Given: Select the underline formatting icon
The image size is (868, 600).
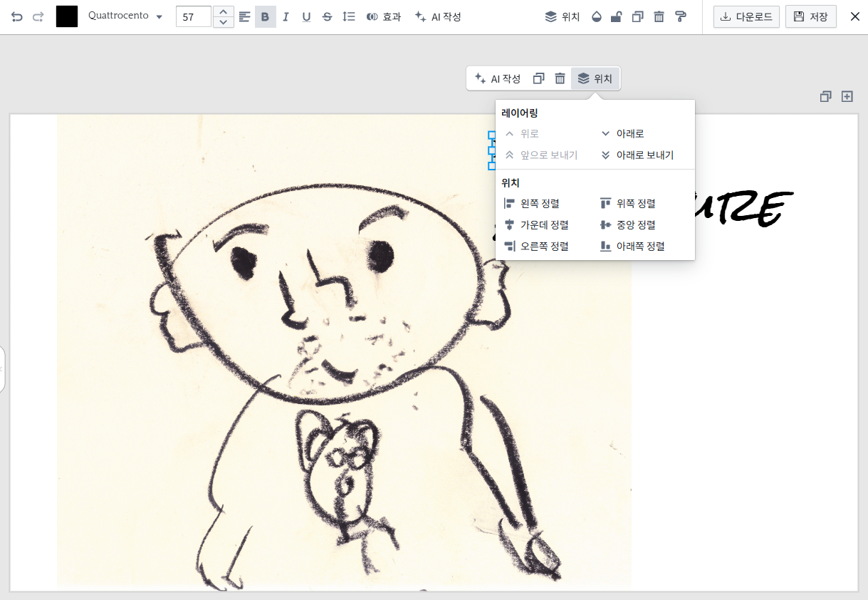Looking at the screenshot, I should pos(306,16).
